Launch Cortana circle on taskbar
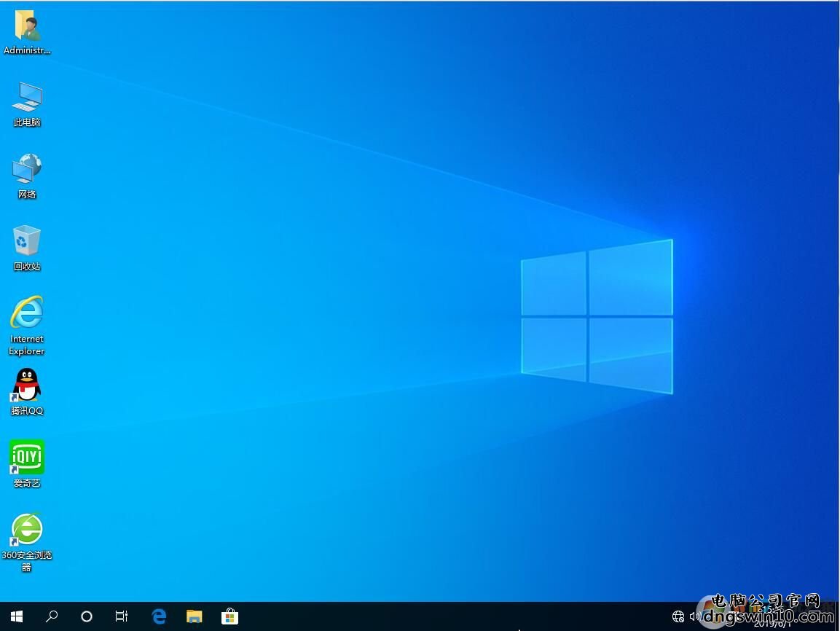The height and width of the screenshot is (631, 840). pos(86,616)
